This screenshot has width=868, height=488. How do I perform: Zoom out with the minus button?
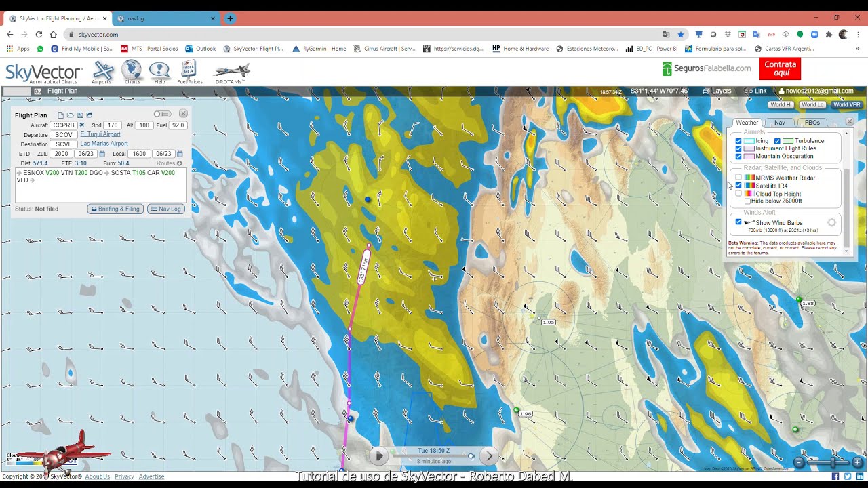click(799, 462)
